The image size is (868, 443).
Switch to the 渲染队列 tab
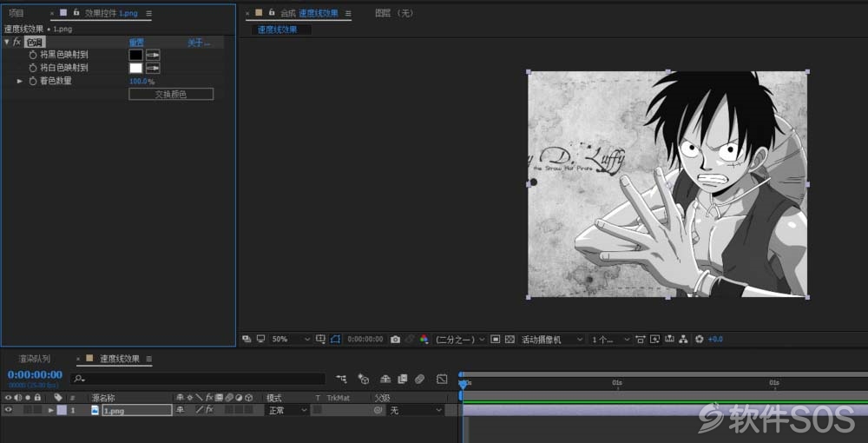[x=35, y=359]
